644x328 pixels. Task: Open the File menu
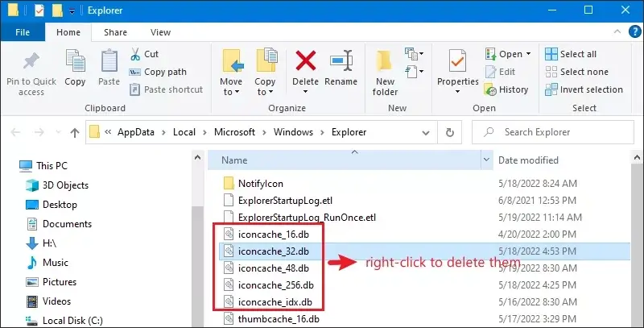23,32
